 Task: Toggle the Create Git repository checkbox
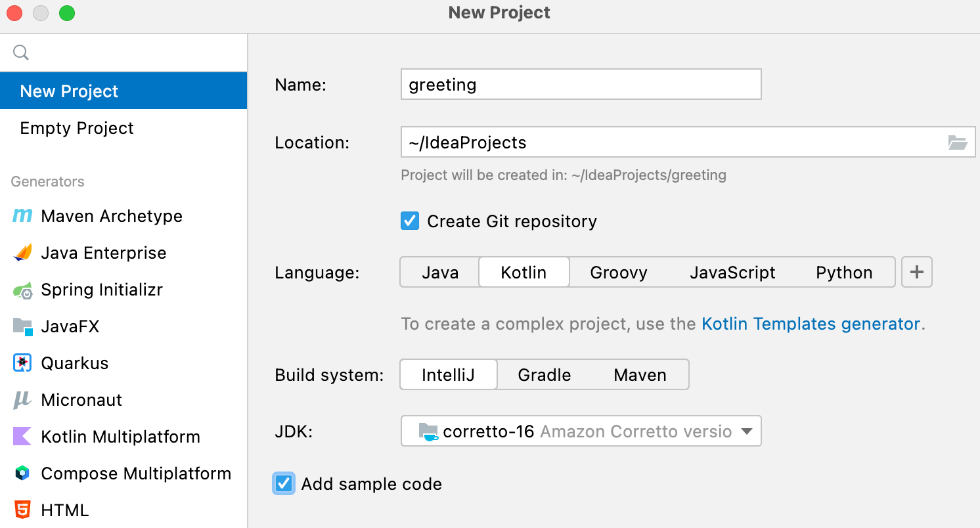click(x=410, y=221)
